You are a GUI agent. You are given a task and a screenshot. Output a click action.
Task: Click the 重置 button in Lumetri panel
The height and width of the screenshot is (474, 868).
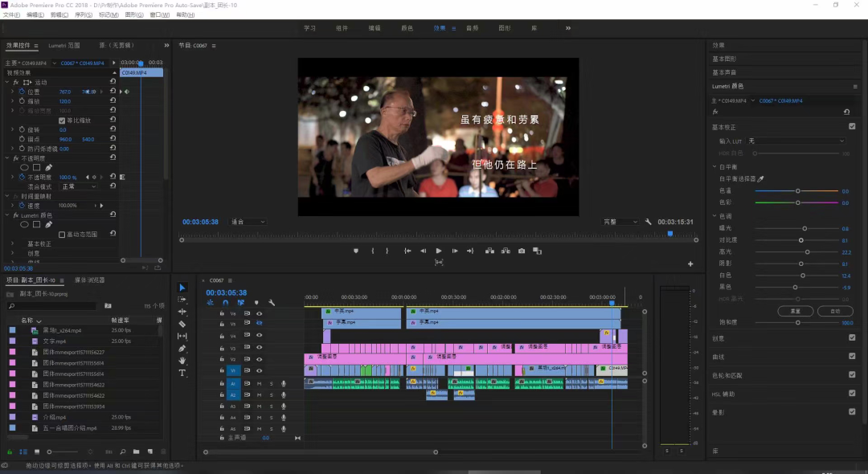point(795,311)
